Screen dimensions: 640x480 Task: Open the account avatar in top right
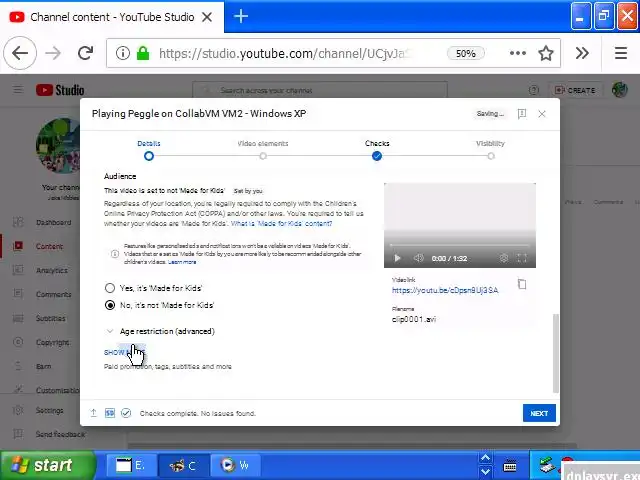point(619,90)
